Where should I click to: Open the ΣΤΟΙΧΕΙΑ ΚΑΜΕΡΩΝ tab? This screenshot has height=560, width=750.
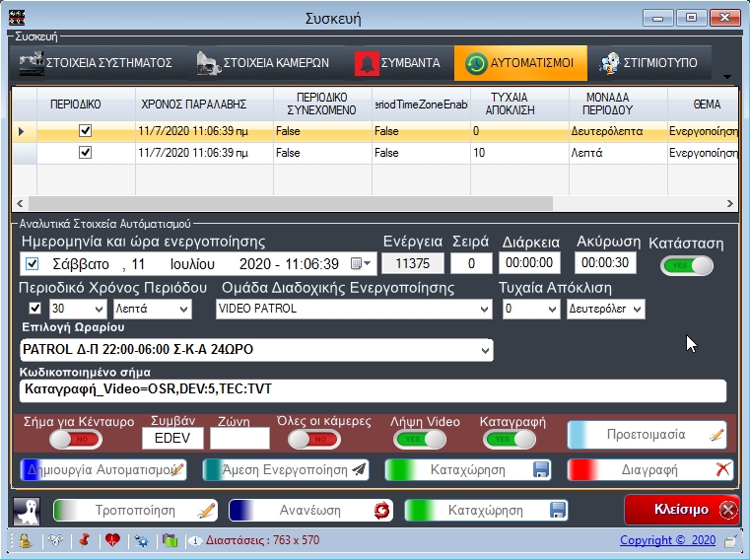tap(263, 63)
